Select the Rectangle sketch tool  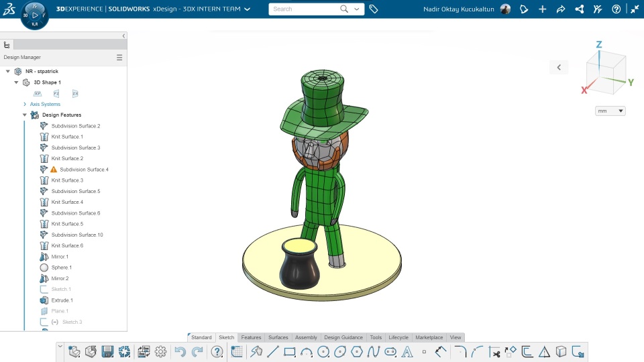(x=290, y=352)
